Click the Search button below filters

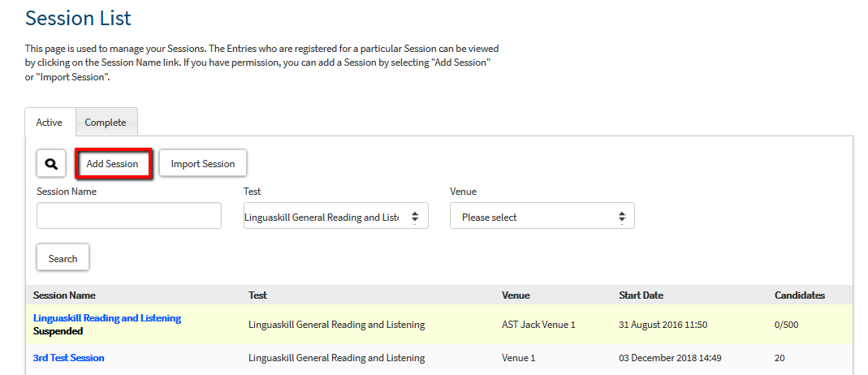(x=63, y=258)
